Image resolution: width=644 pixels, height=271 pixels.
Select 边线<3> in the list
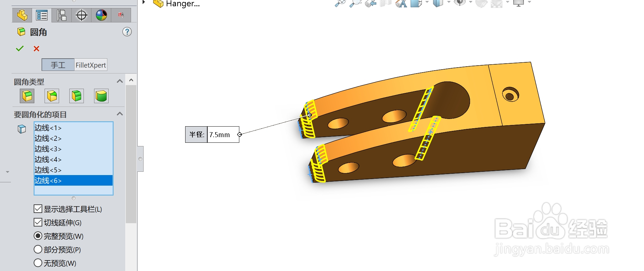point(74,149)
